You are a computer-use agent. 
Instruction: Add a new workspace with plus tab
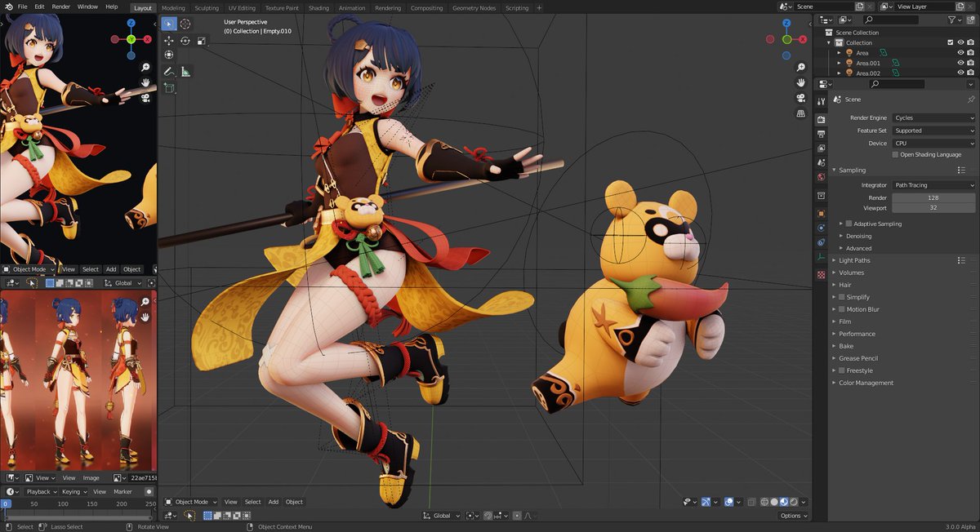pos(539,7)
